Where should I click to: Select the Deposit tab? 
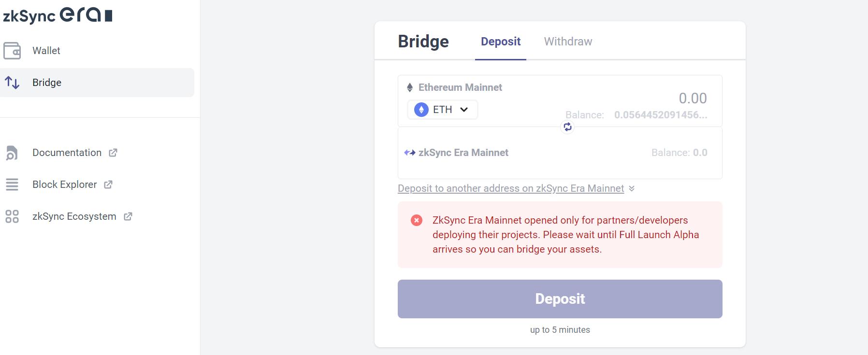[x=500, y=42]
